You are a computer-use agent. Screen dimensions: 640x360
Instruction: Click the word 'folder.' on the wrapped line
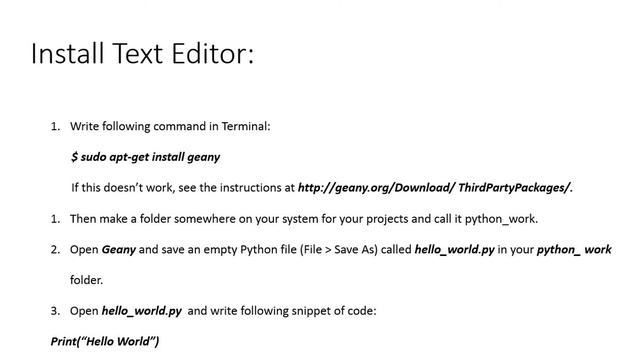tap(87, 280)
